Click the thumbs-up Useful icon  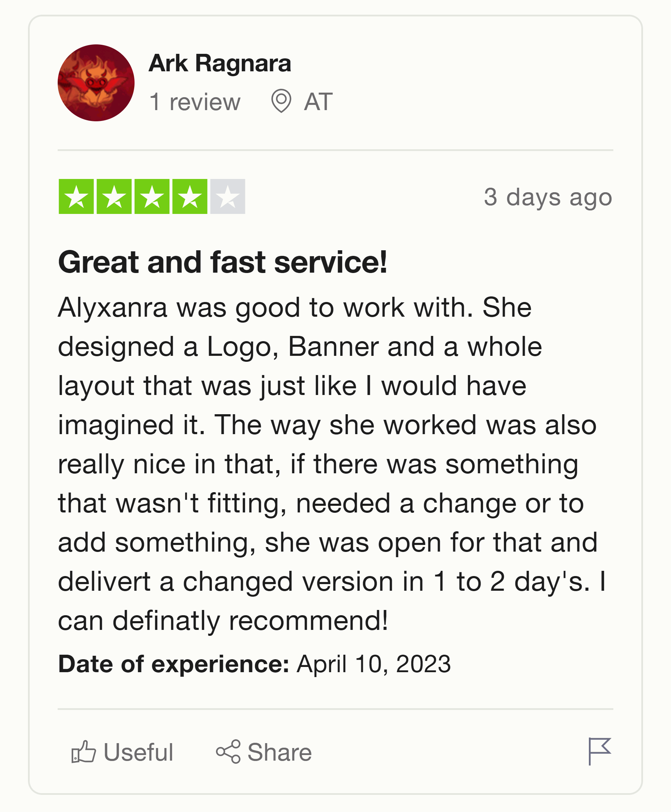[x=84, y=752]
